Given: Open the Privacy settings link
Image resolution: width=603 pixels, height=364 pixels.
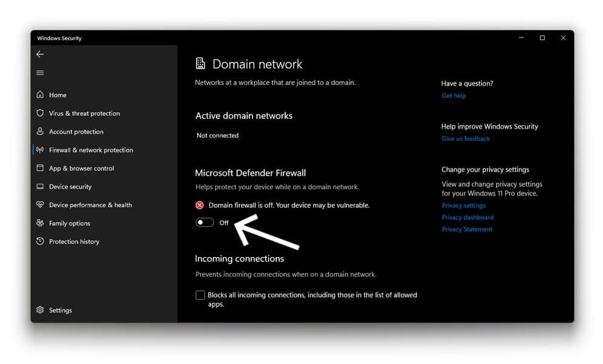Looking at the screenshot, I should pos(463,206).
